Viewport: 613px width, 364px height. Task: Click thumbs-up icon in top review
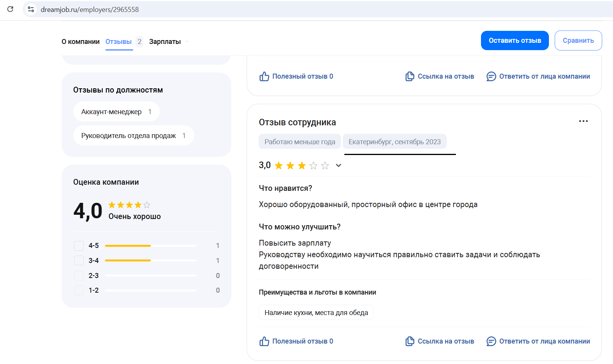coord(264,76)
